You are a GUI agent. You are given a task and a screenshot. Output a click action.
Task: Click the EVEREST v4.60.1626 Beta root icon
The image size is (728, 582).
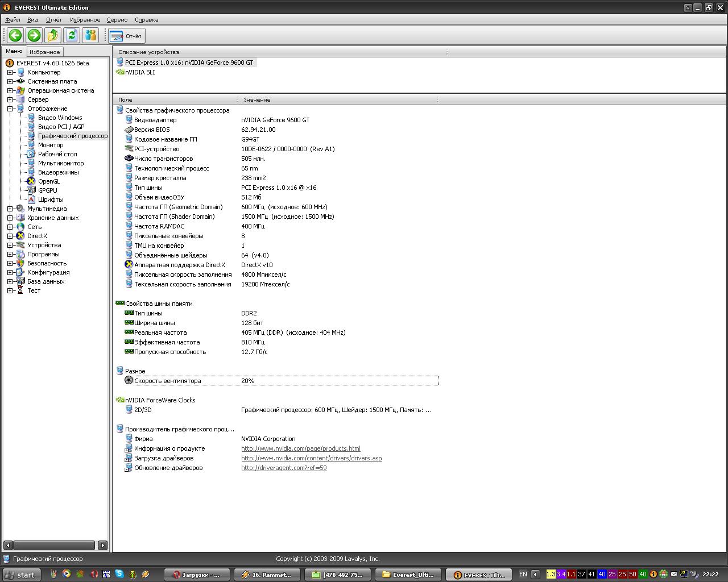coord(10,63)
